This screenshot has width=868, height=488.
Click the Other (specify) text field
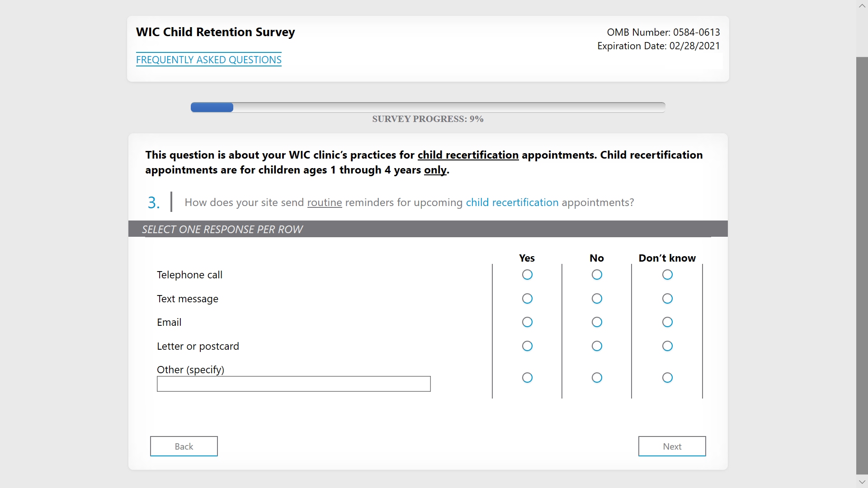293,384
